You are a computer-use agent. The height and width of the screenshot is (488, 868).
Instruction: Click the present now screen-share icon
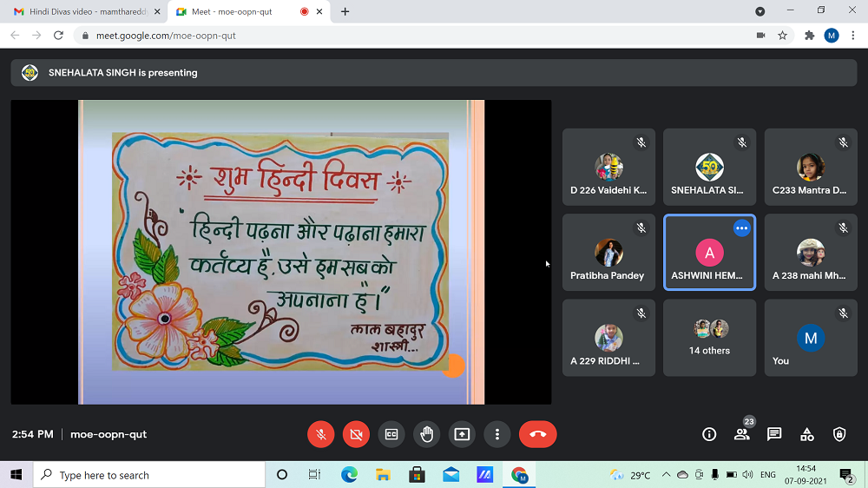[x=462, y=434]
